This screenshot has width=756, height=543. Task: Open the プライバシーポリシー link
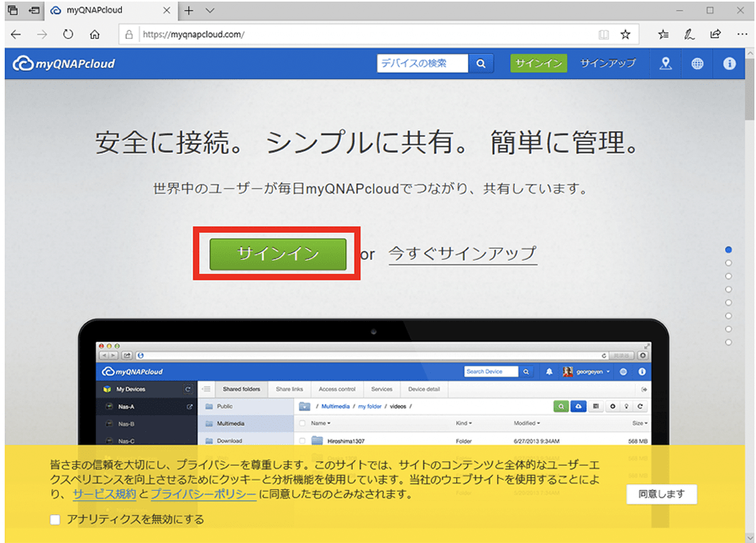(x=203, y=494)
